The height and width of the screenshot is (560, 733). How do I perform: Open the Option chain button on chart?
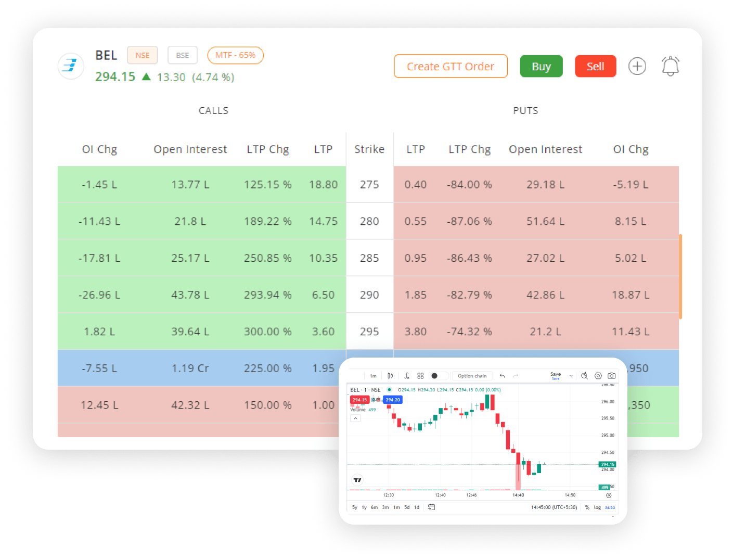click(x=472, y=376)
